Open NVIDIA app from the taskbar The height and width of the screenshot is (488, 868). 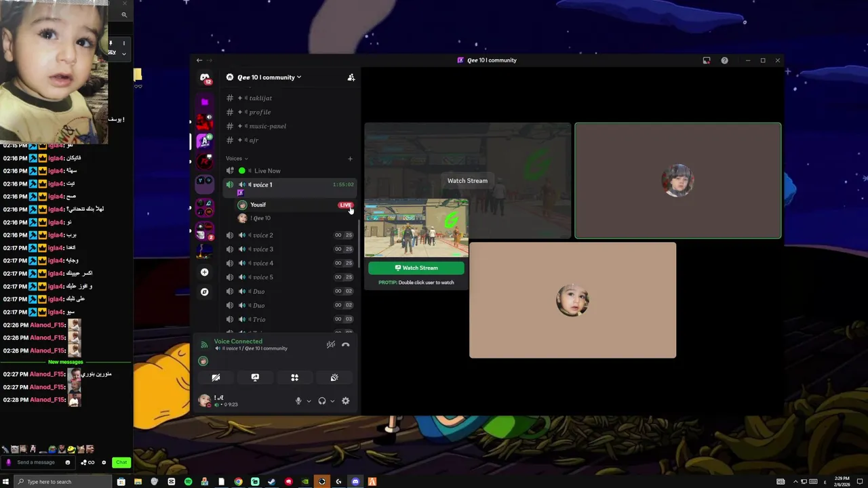pos(305,482)
